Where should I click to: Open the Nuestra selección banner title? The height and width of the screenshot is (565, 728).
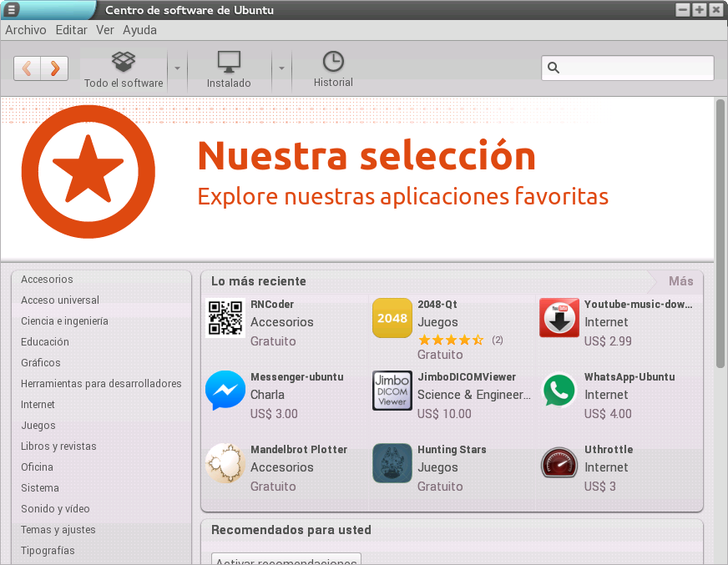click(367, 156)
